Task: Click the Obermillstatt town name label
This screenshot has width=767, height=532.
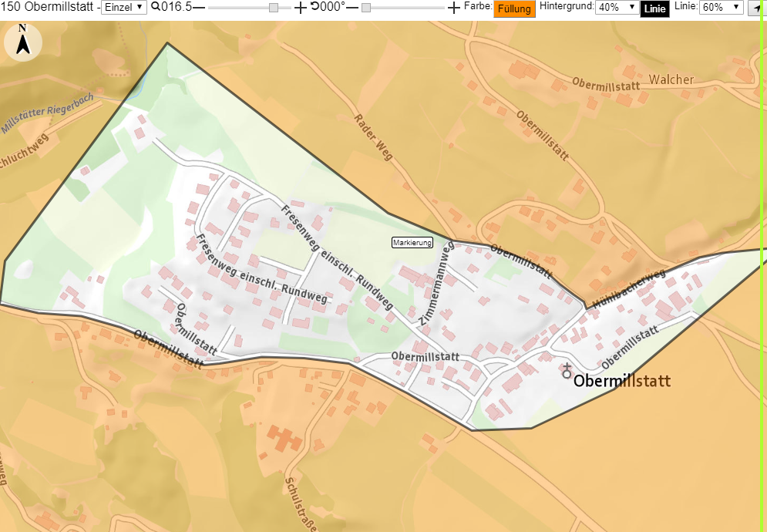Action: tap(622, 381)
